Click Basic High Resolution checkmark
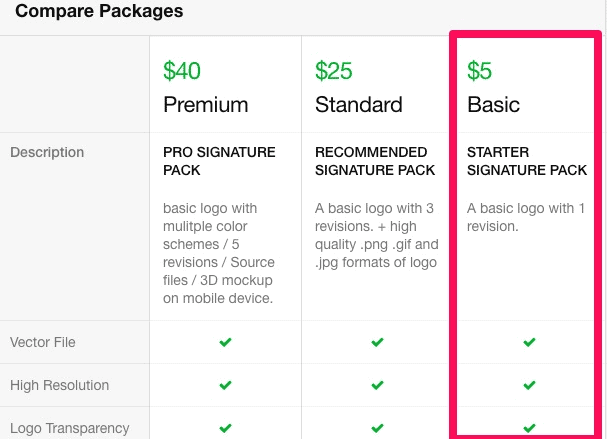The width and height of the screenshot is (607, 439). (x=529, y=385)
